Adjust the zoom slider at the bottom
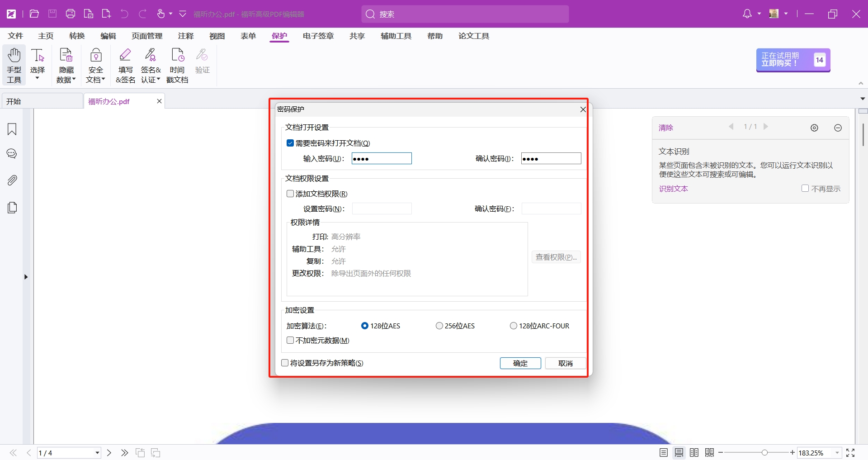The height and width of the screenshot is (460, 868). click(x=764, y=453)
